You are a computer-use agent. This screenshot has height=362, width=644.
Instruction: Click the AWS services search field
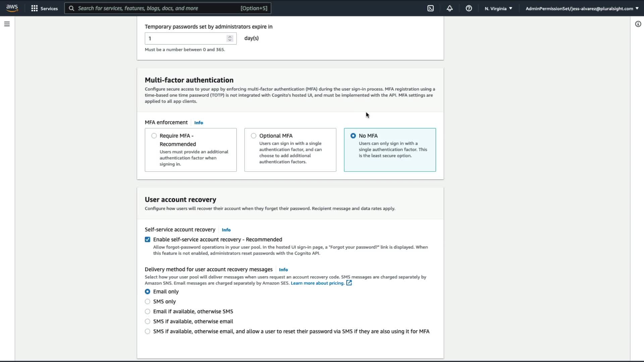click(168, 8)
